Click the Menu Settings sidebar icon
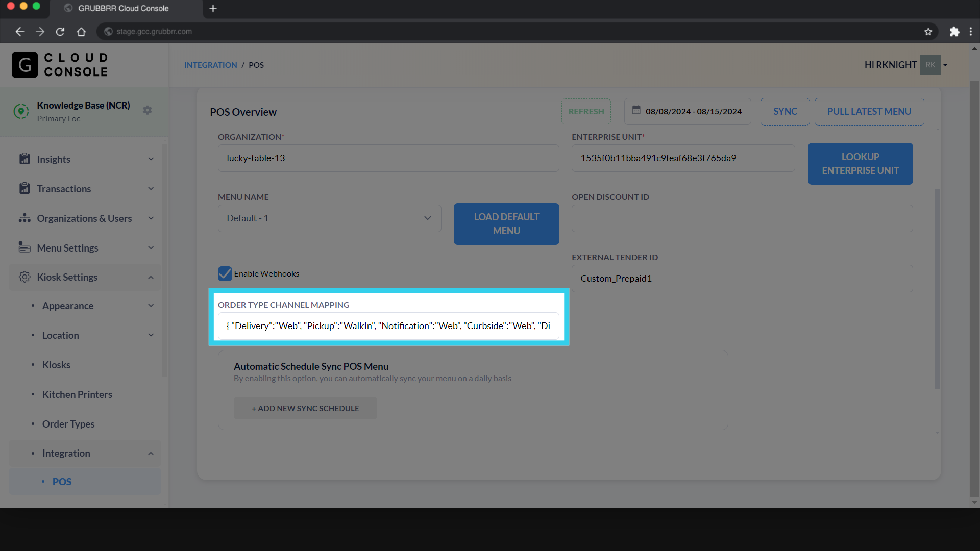Viewport: 980px width, 551px height. (x=24, y=247)
